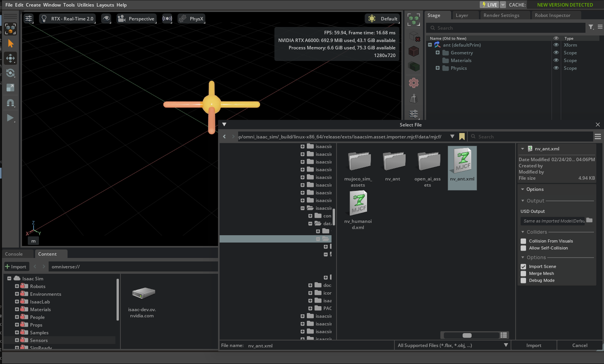
Task: Switch file view with the grid/list toggle icon
Action: 504,335
